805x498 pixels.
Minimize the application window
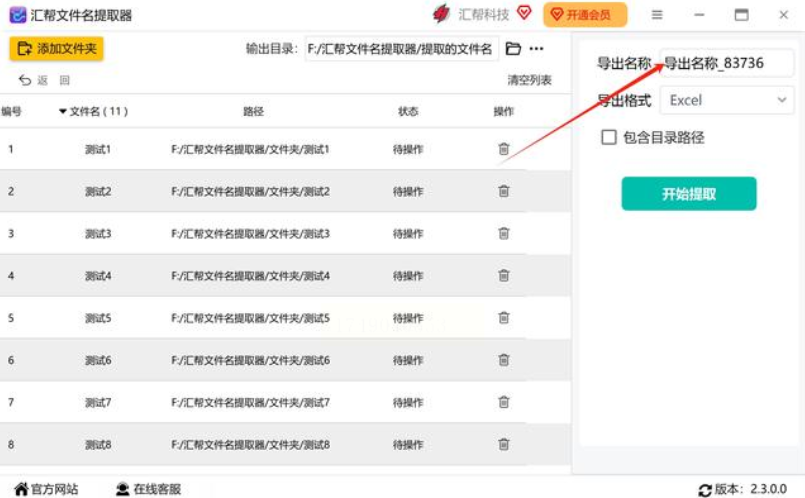[699, 15]
